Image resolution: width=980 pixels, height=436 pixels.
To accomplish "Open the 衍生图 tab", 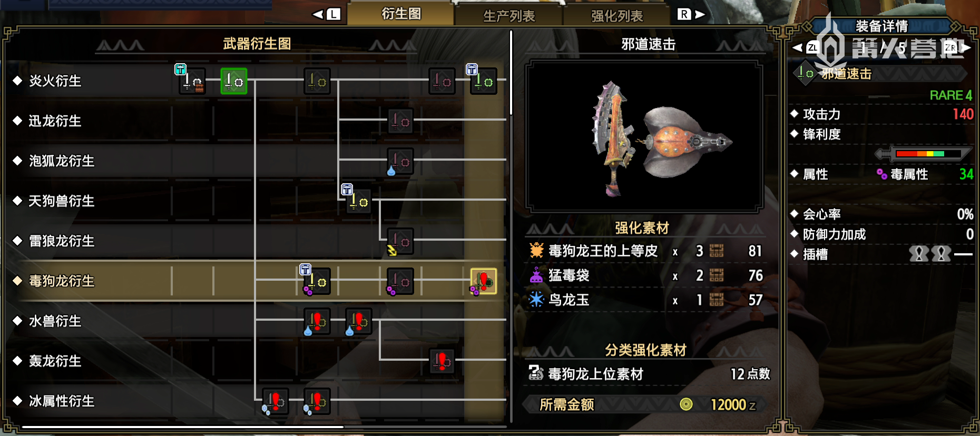I will click(401, 14).
